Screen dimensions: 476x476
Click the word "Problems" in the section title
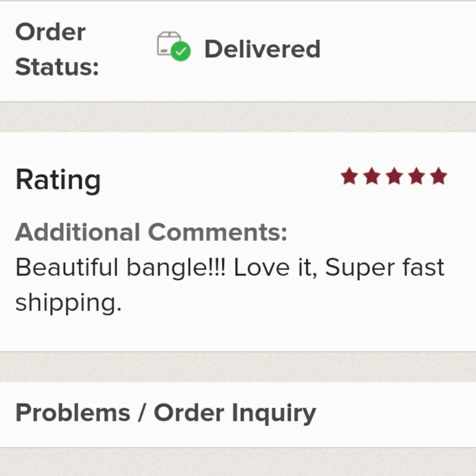point(73,413)
